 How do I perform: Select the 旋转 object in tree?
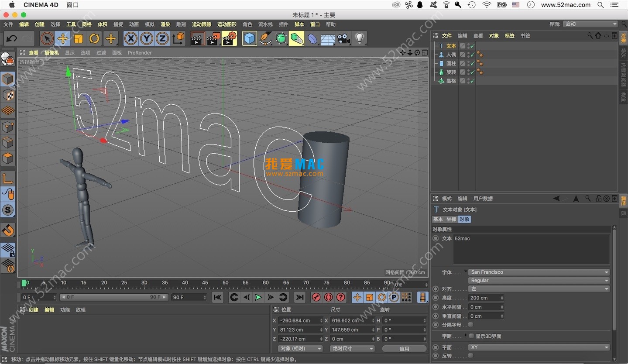451,72
